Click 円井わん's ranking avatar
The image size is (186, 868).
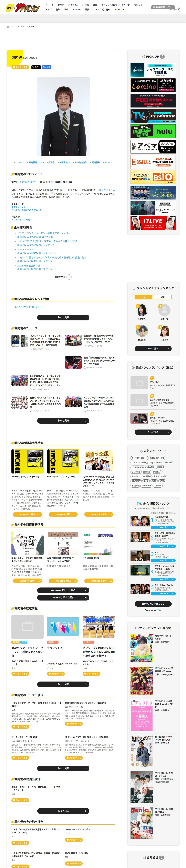pyautogui.click(x=142, y=310)
